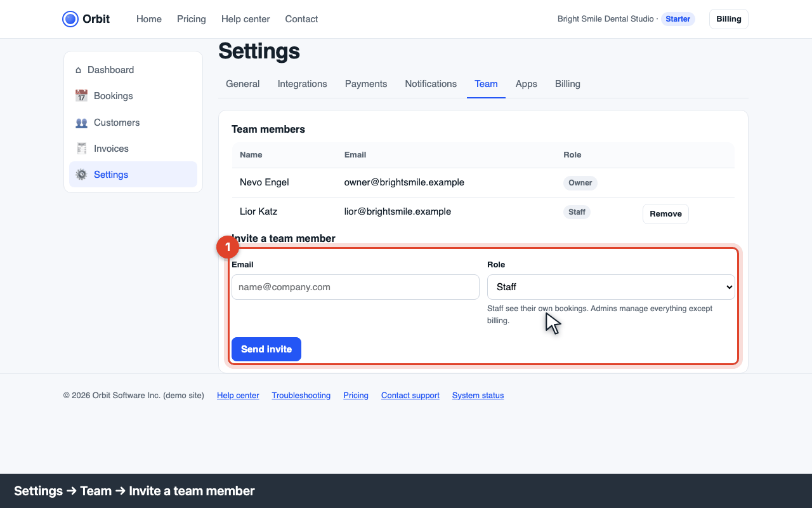
Task: Select the Team tab
Action: tap(486, 84)
